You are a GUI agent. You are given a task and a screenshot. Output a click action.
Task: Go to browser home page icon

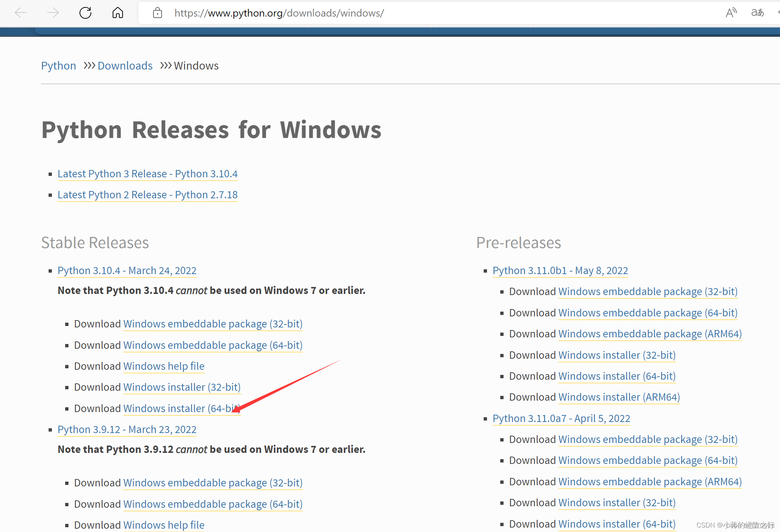(x=118, y=13)
